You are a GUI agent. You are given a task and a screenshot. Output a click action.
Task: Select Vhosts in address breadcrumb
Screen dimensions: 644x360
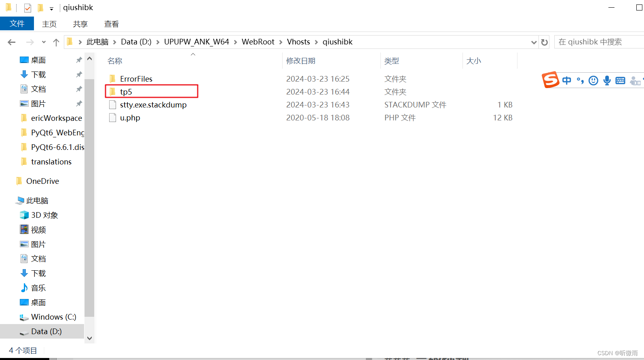(298, 42)
